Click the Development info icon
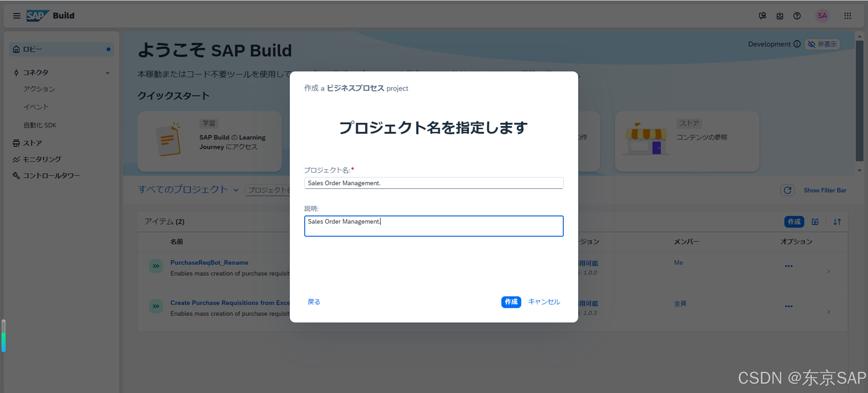Image resolution: width=868 pixels, height=393 pixels. pos(797,44)
